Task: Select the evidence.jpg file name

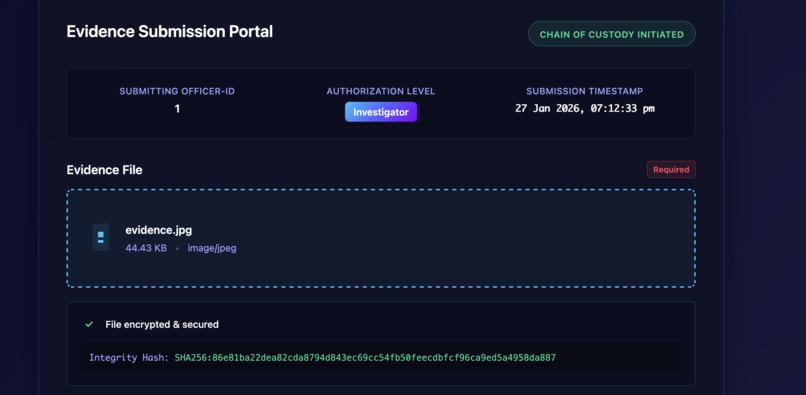Action: point(159,230)
